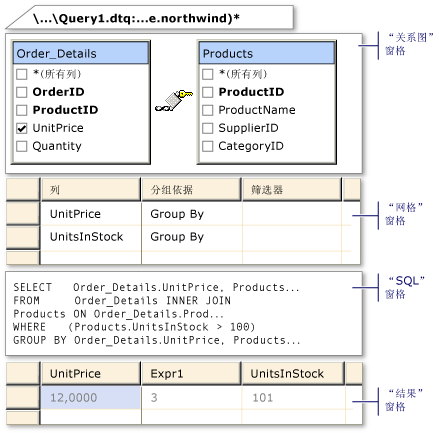Click the UnitPrice column header in results
Viewport: 439px width, 433px height.
click(x=91, y=374)
